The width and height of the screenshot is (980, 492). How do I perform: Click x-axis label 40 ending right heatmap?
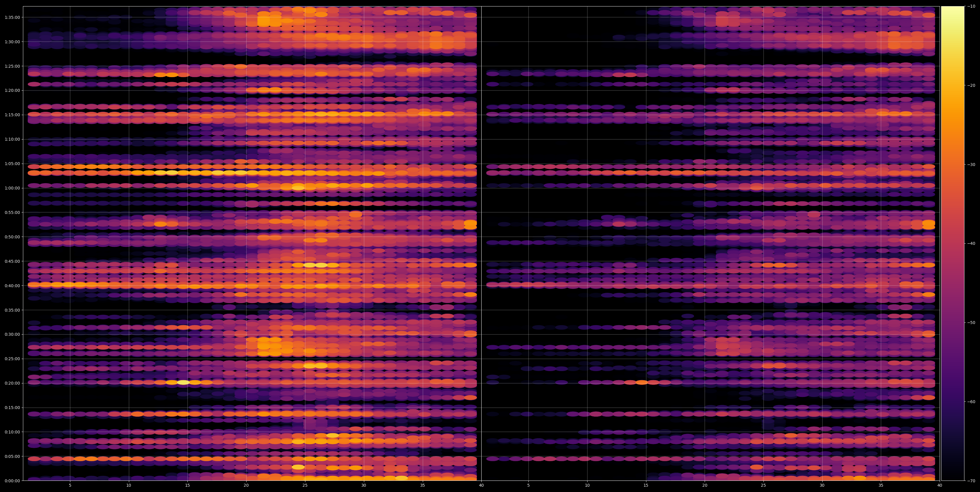coord(940,486)
